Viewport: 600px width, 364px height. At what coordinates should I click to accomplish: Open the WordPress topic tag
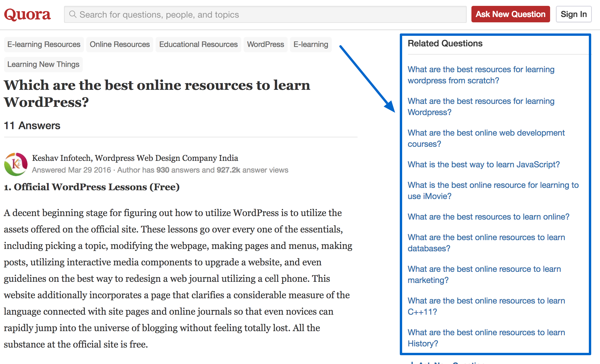pos(265,44)
